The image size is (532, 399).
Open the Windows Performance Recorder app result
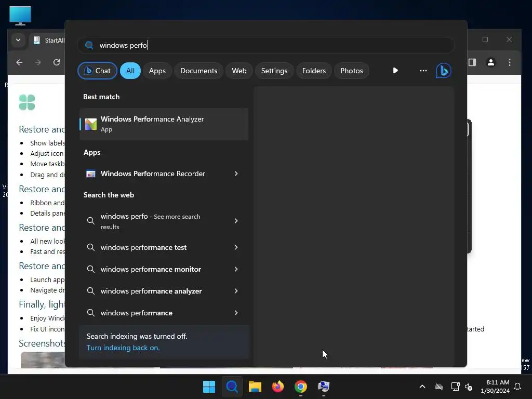pos(164,174)
